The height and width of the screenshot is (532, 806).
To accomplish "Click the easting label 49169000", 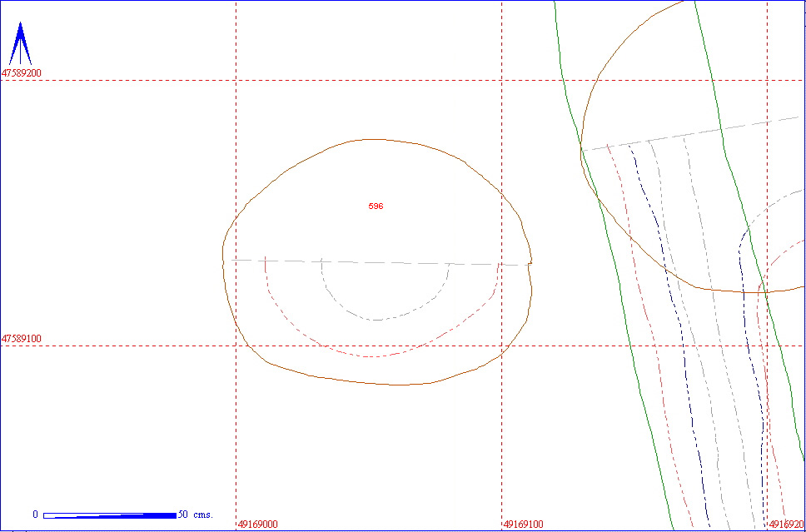I will (258, 525).
